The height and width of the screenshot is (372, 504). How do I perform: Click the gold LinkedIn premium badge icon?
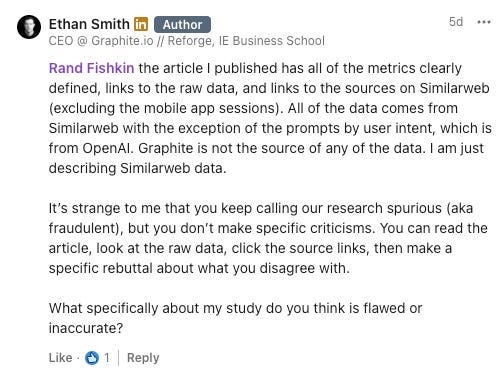[x=141, y=24]
